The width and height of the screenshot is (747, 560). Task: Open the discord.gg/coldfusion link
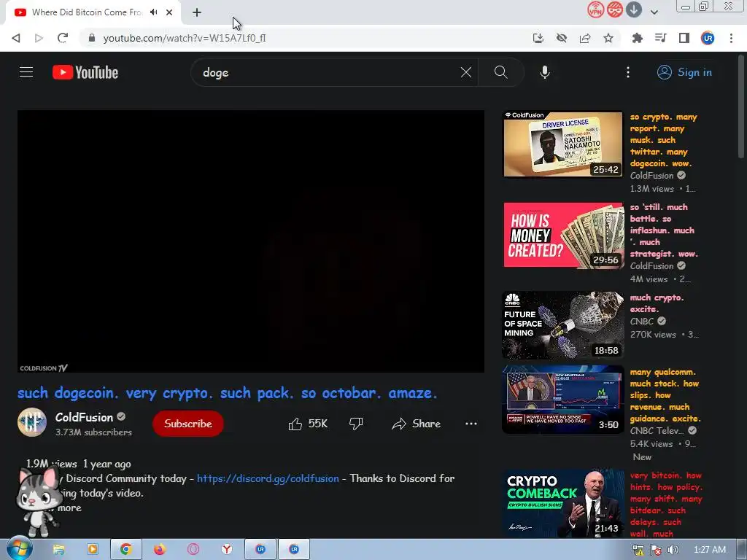268,478
